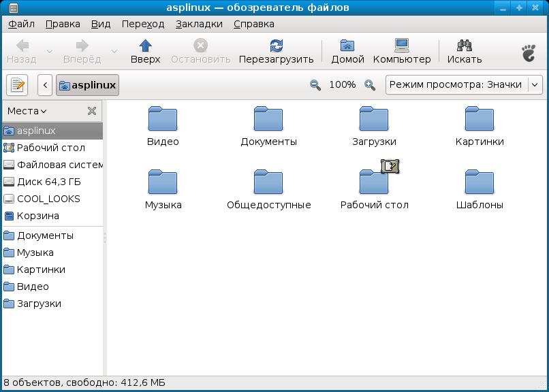Click the asplinux path bar button

pyautogui.click(x=88, y=85)
